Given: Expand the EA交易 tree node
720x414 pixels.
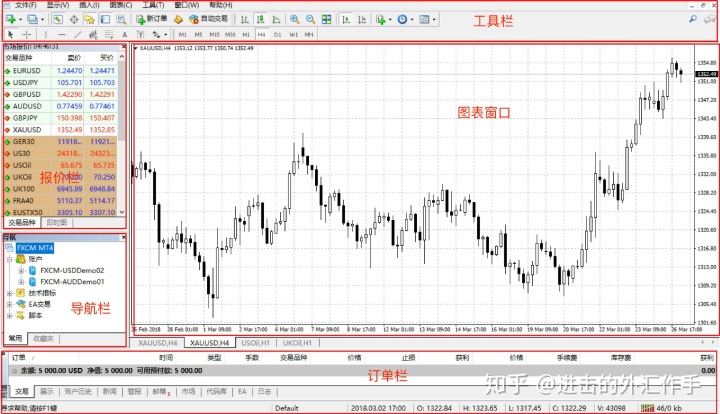Looking at the screenshot, I should point(9,304).
